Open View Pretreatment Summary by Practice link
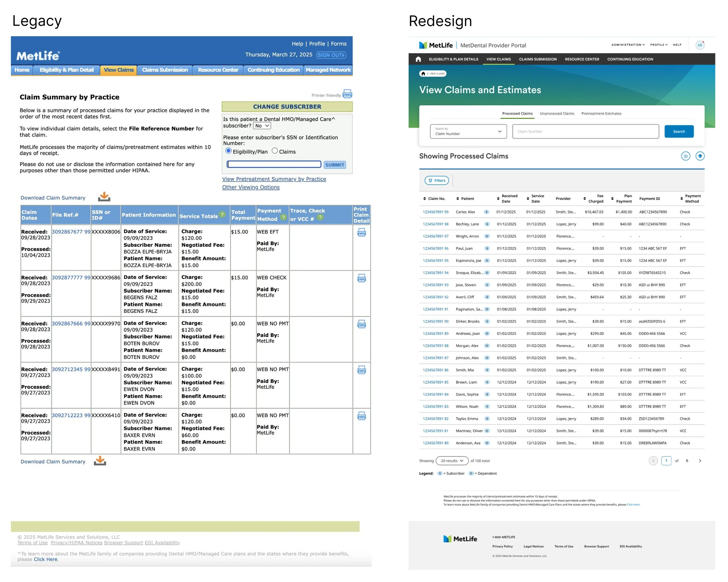Viewport: 728px width, 582px height. coord(274,179)
